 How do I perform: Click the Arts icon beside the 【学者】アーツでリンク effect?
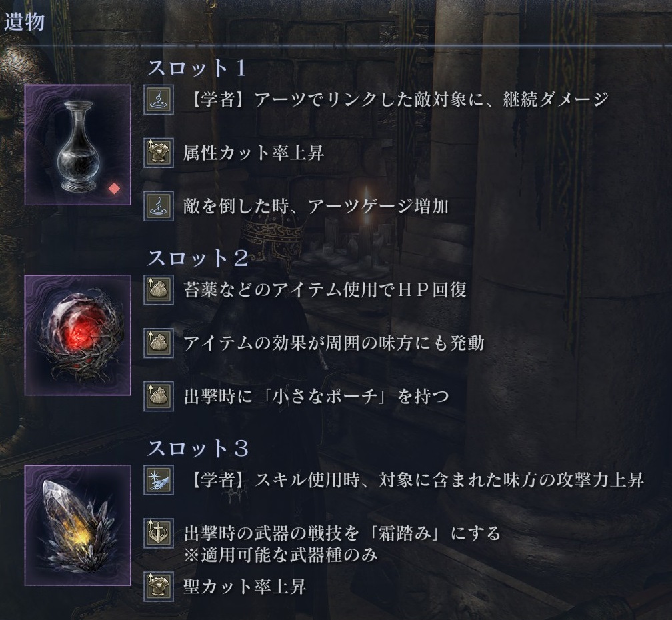pos(159,100)
